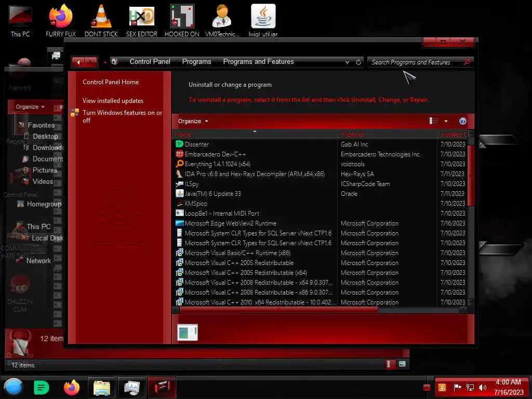The height and width of the screenshot is (399, 532).
Task: Go to Control Panel Home
Action: point(111,82)
